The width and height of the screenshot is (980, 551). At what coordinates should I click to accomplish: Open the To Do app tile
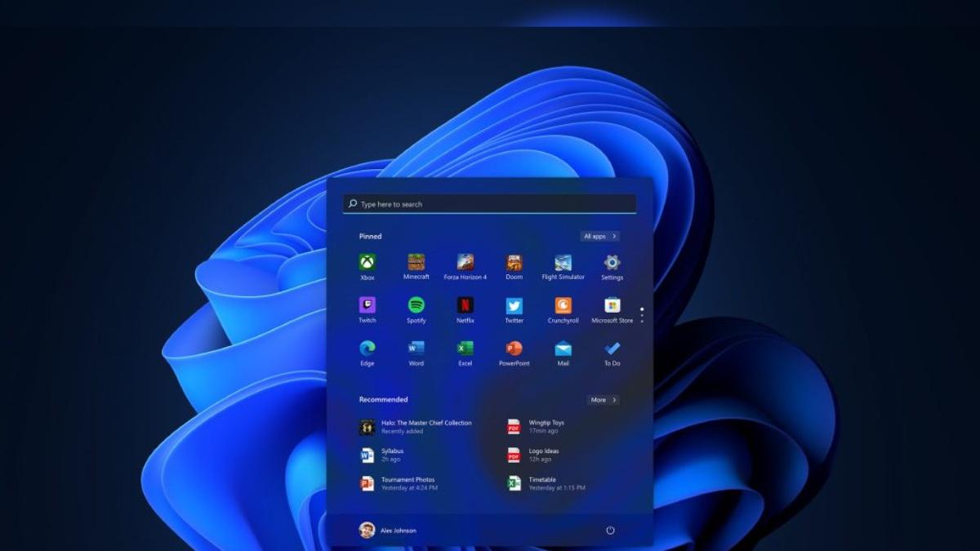pos(612,349)
